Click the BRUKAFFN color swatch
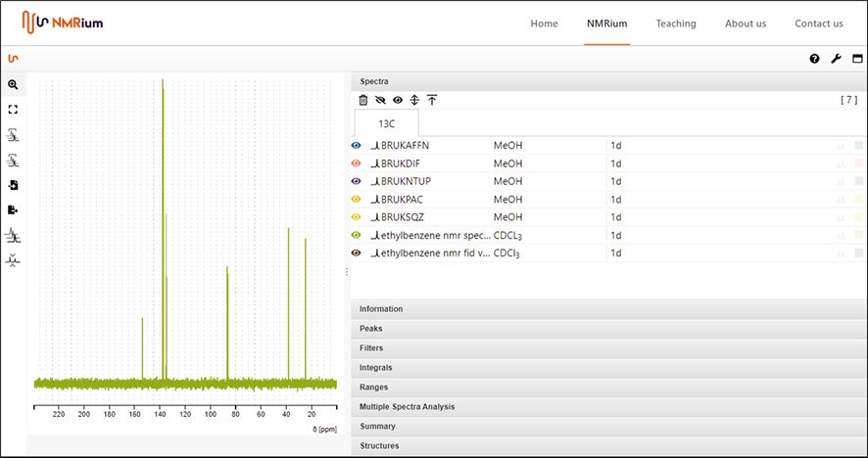This screenshot has height=458, width=868. (858, 146)
